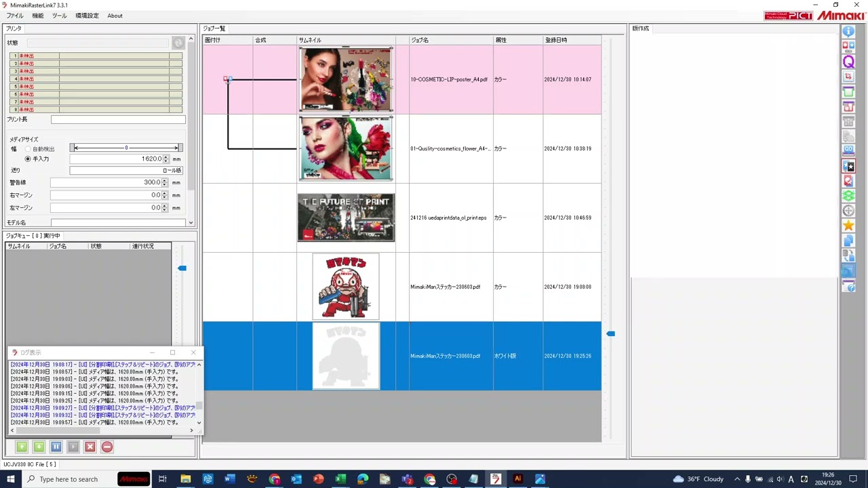Click the green stacked layers icon
This screenshot has width=868, height=488.
[x=848, y=196]
